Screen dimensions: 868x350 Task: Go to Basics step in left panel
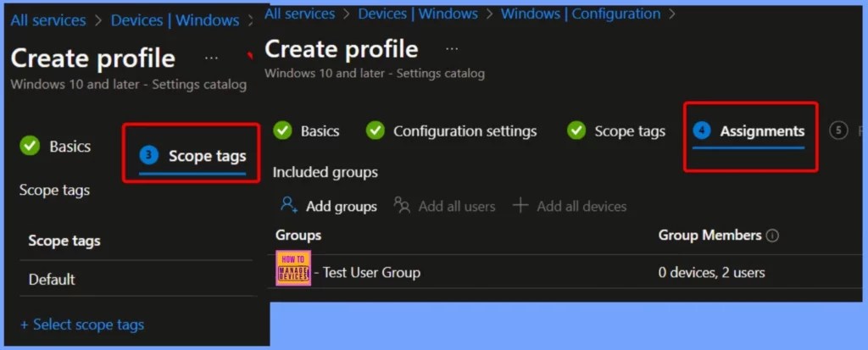pos(70,147)
